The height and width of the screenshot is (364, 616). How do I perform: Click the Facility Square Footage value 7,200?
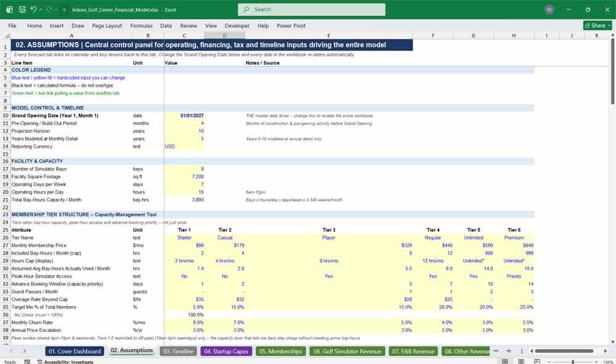(184, 177)
